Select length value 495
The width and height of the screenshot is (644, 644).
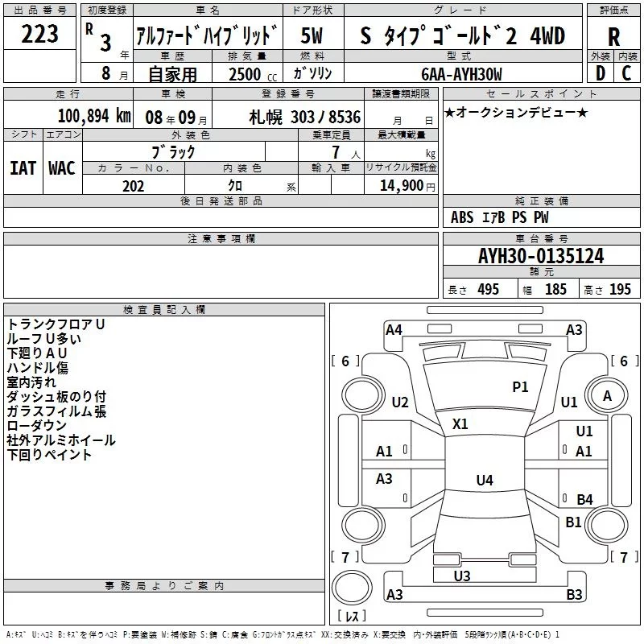(x=489, y=289)
